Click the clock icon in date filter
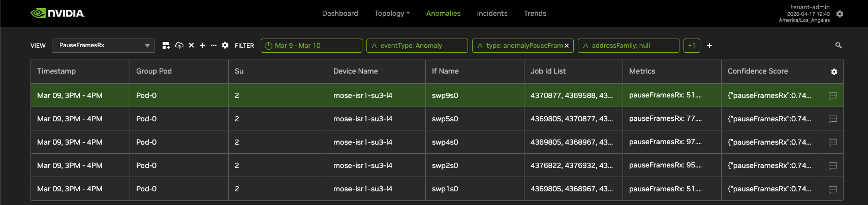 [269, 45]
